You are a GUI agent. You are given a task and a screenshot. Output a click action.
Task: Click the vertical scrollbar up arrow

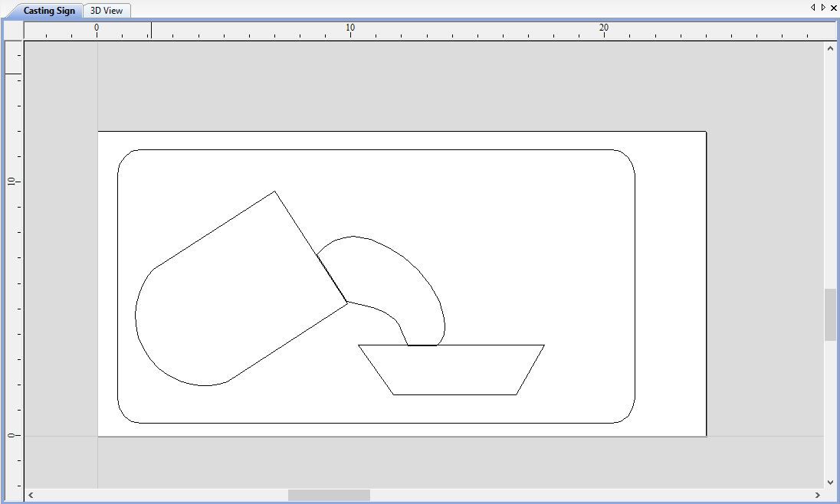click(830, 48)
